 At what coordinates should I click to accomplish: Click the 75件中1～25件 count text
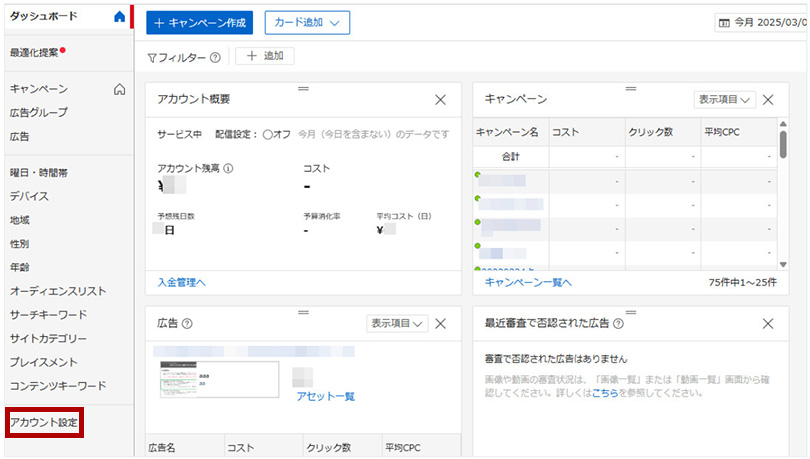click(x=742, y=282)
